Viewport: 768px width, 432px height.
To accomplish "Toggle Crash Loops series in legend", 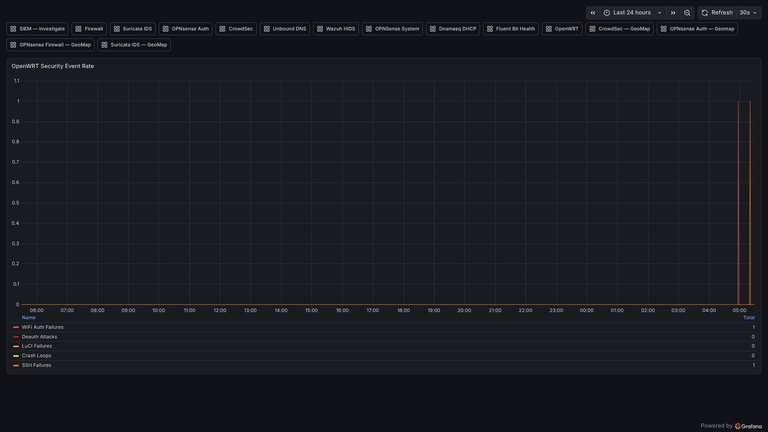I will [36, 356].
